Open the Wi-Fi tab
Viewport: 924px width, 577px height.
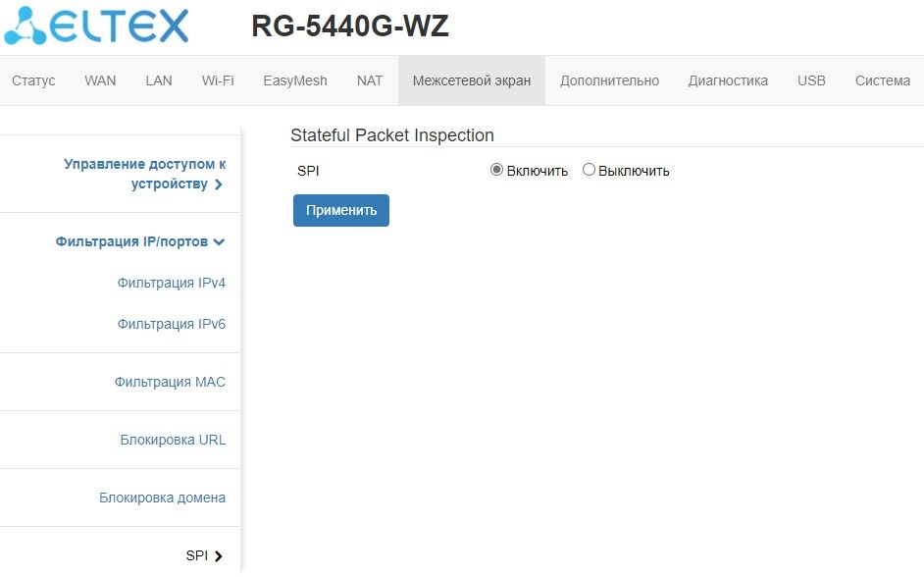[218, 80]
